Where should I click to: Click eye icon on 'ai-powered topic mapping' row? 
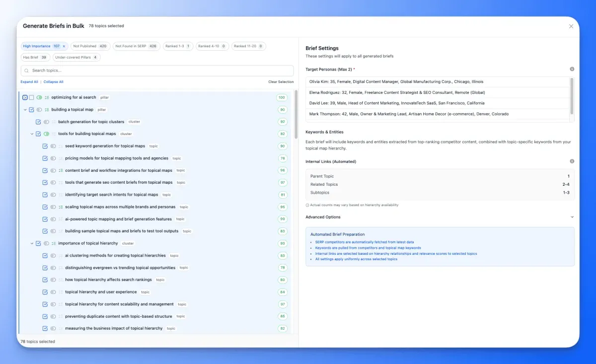click(53, 219)
